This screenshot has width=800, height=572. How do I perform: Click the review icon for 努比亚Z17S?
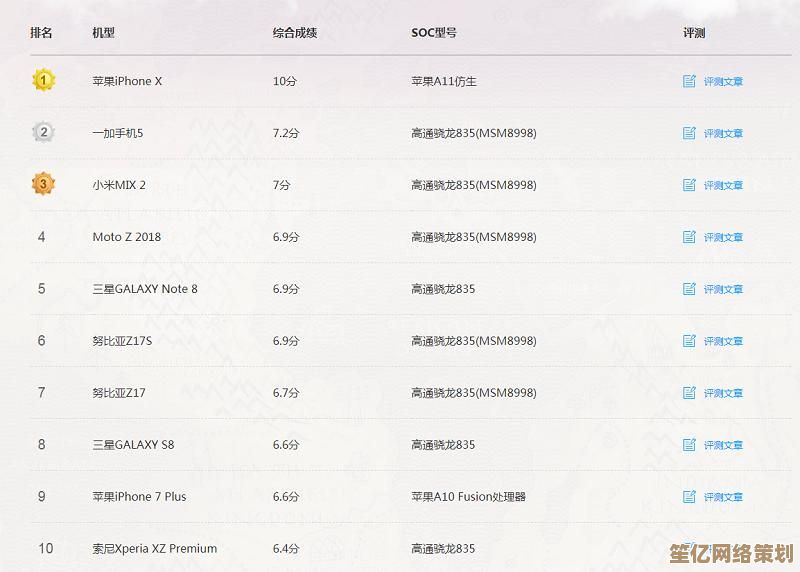(689, 341)
